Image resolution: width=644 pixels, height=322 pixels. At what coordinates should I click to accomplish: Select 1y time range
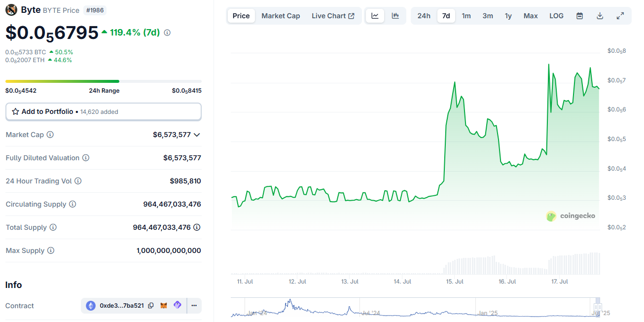pos(508,16)
